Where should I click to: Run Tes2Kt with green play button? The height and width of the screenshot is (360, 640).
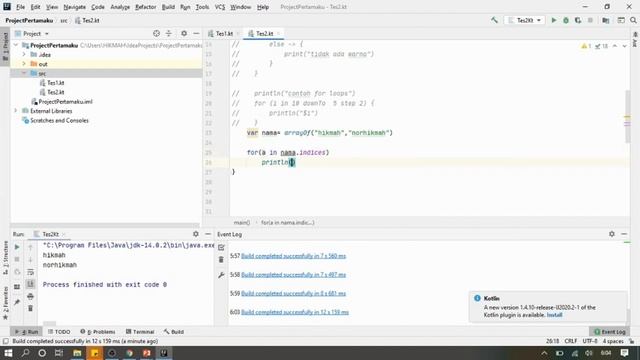[x=554, y=20]
